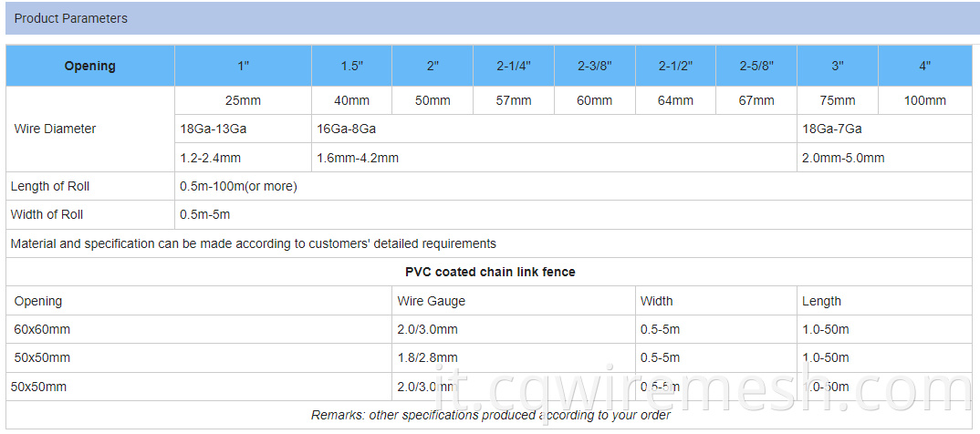
Task: Click the 2-1/4" opening header
Action: point(514,66)
